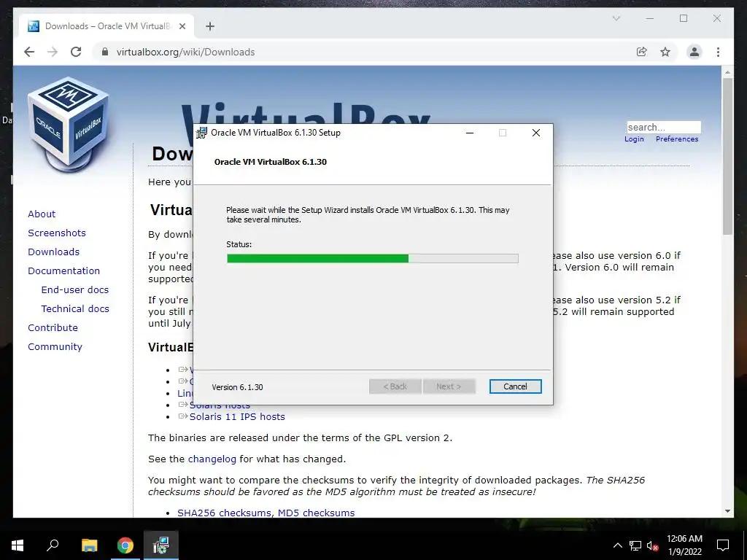Click scrollbar up arrow on page
Image resolution: width=747 pixels, height=560 pixels.
pyautogui.click(x=727, y=72)
